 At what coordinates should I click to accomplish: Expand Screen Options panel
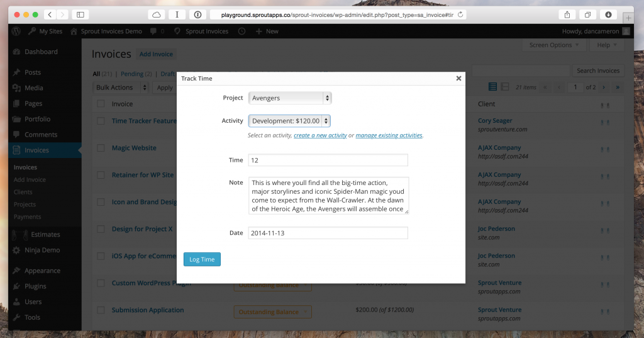pos(553,45)
